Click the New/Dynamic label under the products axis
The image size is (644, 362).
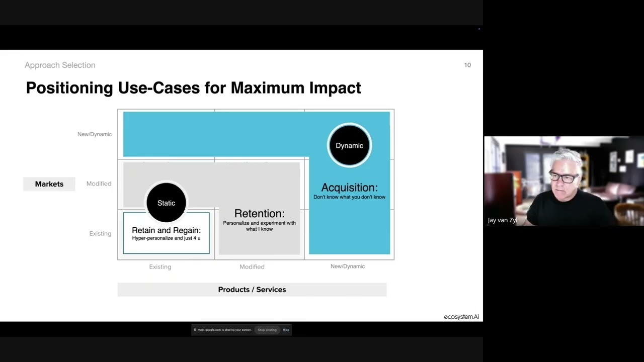pos(348,266)
